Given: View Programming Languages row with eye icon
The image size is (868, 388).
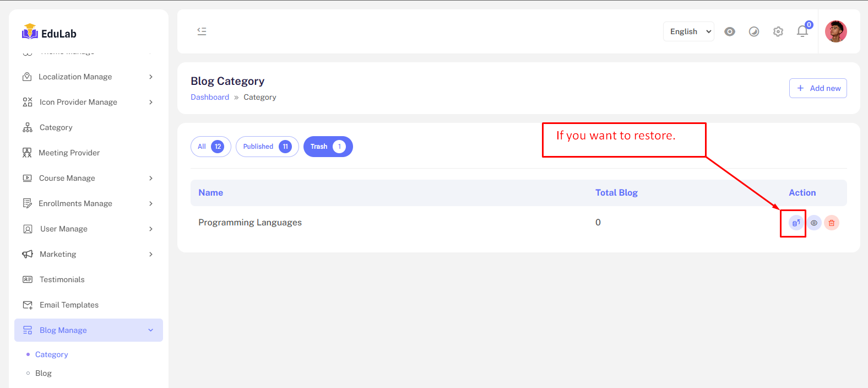Looking at the screenshot, I should tap(814, 223).
